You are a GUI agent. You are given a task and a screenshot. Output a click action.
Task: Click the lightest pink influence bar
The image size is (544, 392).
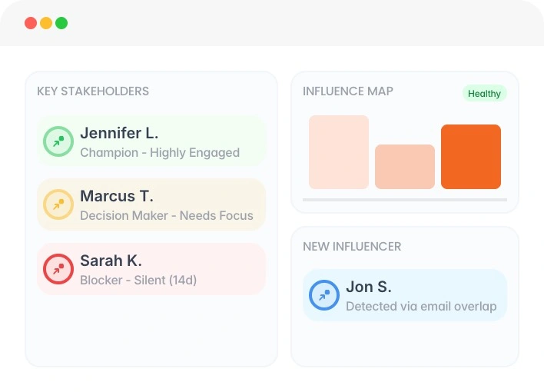pyautogui.click(x=339, y=152)
